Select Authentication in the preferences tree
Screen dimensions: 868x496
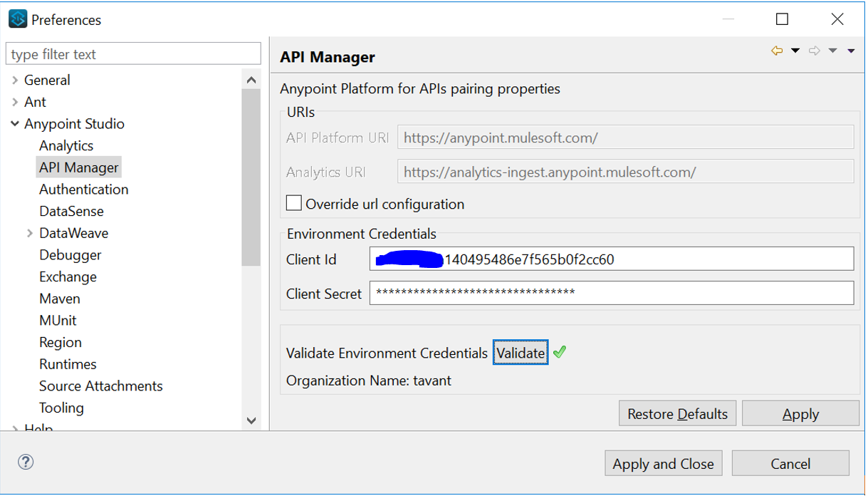coord(84,190)
